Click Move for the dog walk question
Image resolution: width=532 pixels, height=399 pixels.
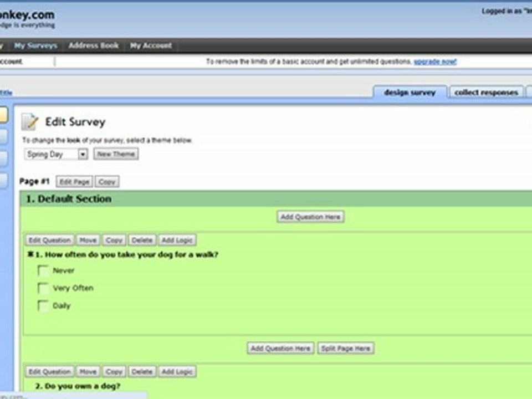tap(88, 240)
